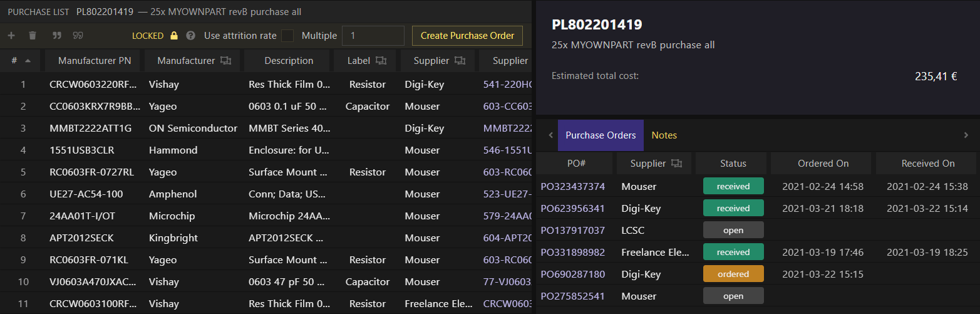The height and width of the screenshot is (314, 980).
Task: Open the PO137917037 LCSC order link
Action: (572, 230)
